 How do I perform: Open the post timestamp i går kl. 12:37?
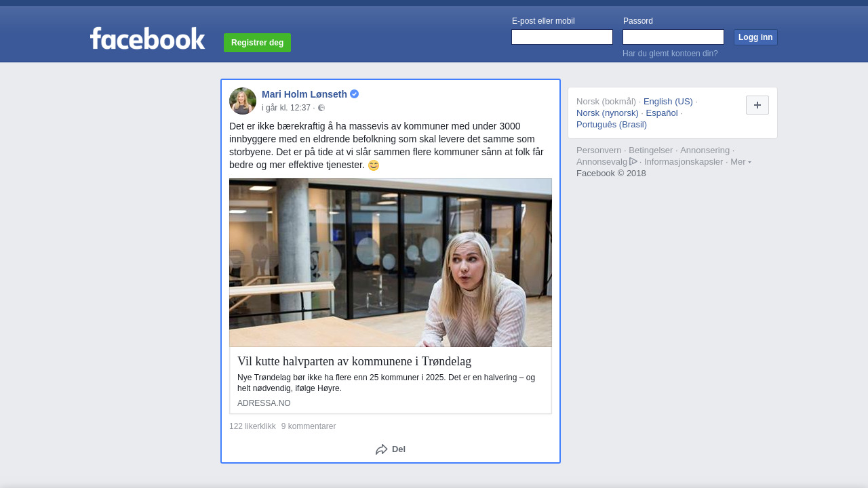(x=286, y=108)
